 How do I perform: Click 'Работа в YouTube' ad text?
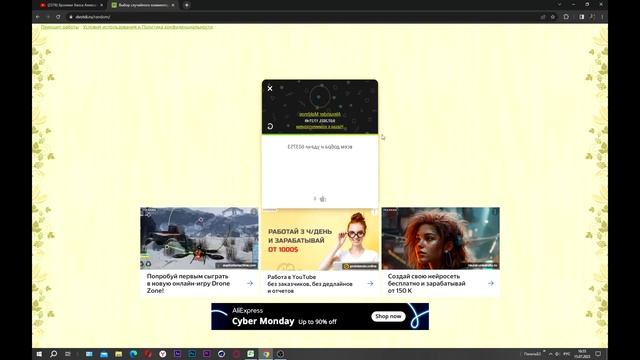point(309,284)
